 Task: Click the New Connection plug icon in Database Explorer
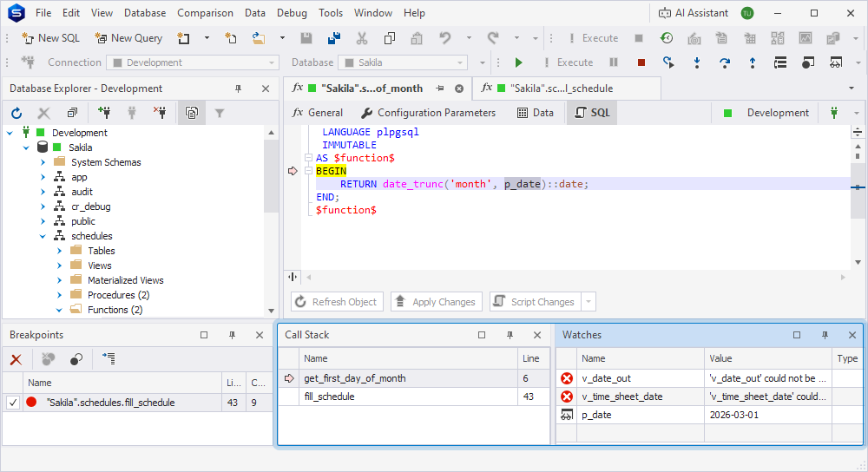tap(104, 114)
